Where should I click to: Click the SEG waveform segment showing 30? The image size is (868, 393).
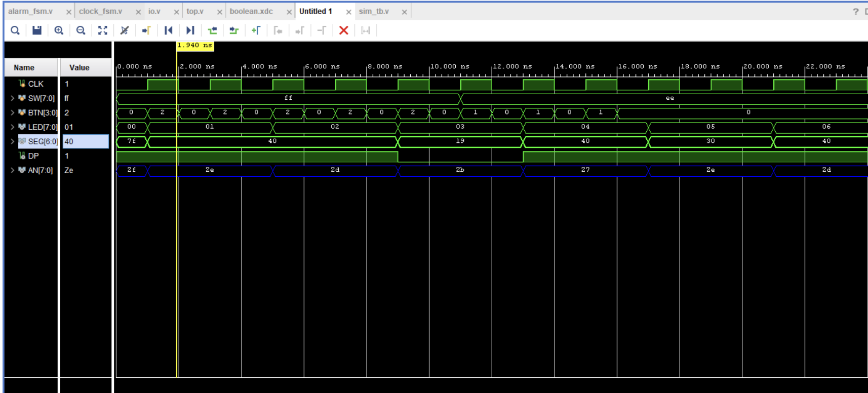(x=711, y=141)
